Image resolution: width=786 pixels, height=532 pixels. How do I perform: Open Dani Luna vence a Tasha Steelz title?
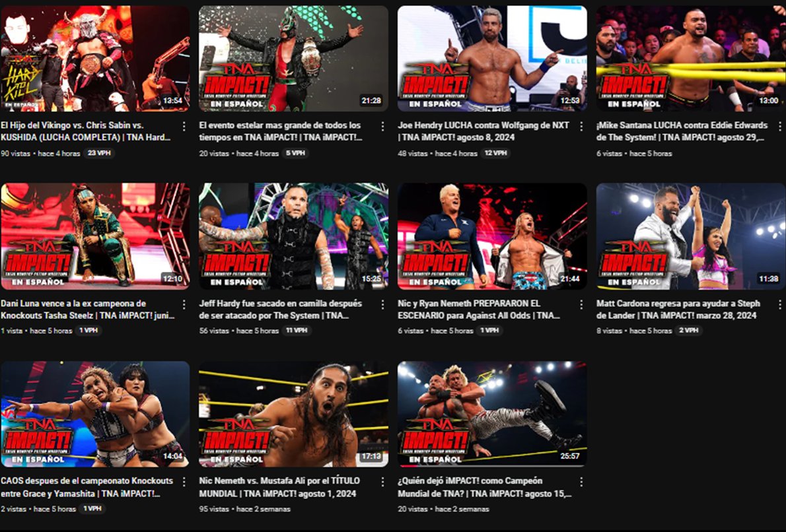(x=88, y=309)
